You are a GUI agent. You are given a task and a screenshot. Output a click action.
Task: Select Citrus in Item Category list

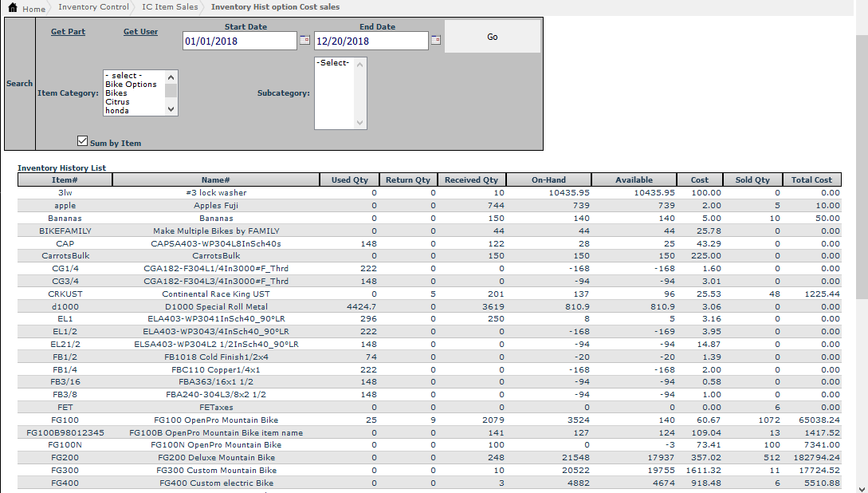click(x=117, y=102)
